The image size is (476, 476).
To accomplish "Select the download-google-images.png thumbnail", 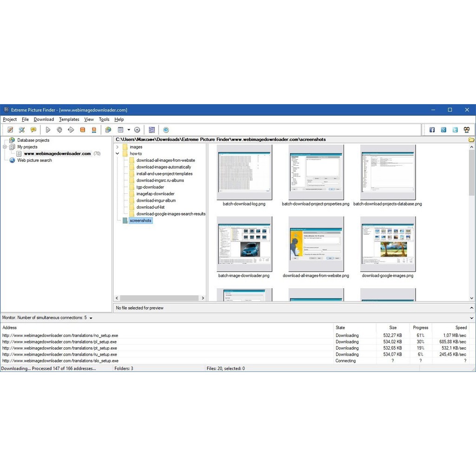I will pos(388,245).
